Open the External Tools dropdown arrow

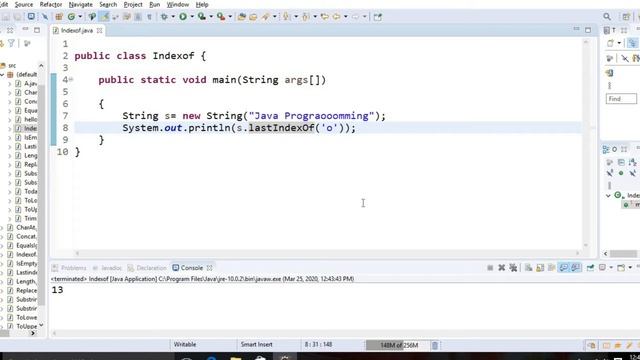[x=230, y=17]
